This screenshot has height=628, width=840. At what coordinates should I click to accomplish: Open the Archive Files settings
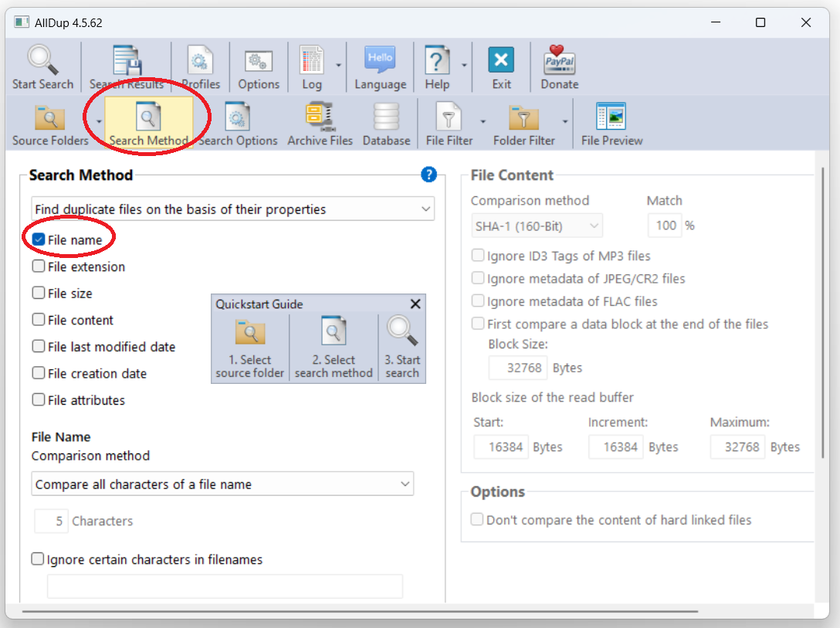320,118
